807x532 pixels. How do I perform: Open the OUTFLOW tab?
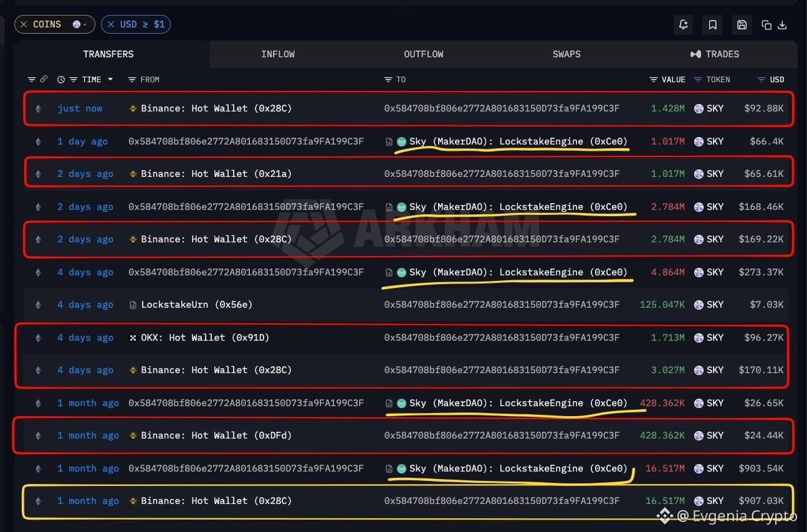(x=424, y=54)
